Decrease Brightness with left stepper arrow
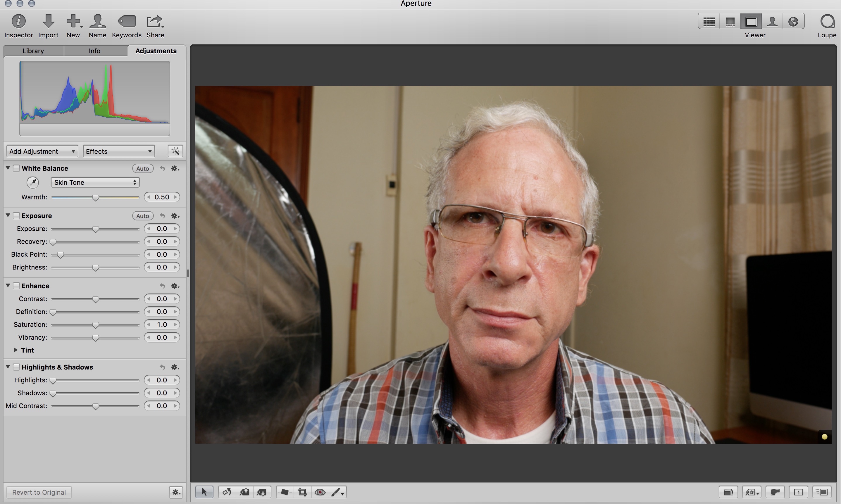This screenshot has width=841, height=504. pyautogui.click(x=149, y=267)
